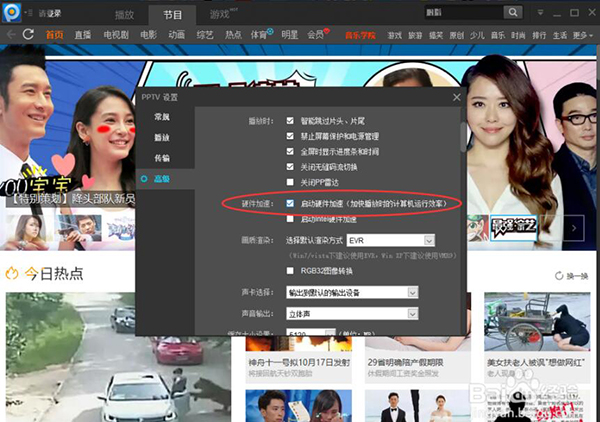Enable 关闭PP雷达 checkbox
Image resolution: width=600 pixels, height=422 pixels.
tap(290, 183)
